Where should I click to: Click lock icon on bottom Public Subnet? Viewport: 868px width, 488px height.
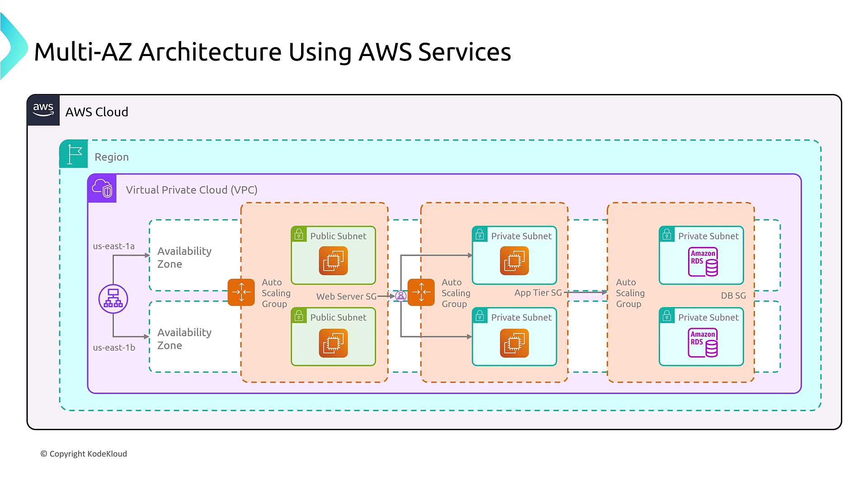point(299,316)
